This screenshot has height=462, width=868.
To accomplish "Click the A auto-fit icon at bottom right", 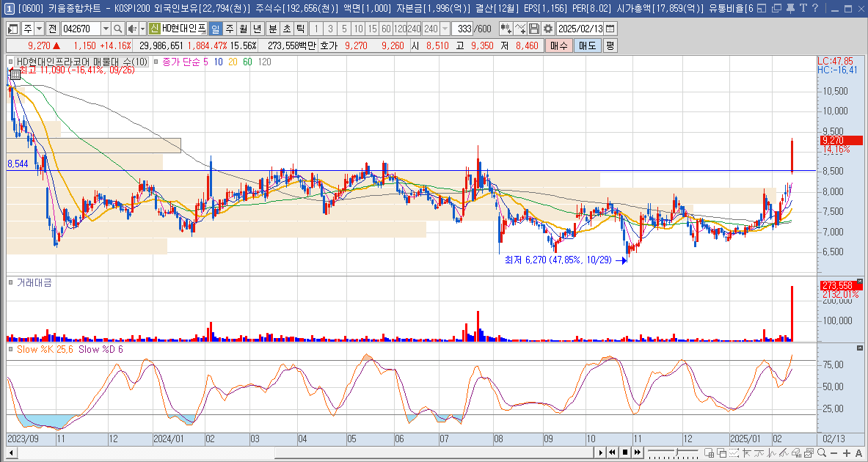I will click(859, 452).
